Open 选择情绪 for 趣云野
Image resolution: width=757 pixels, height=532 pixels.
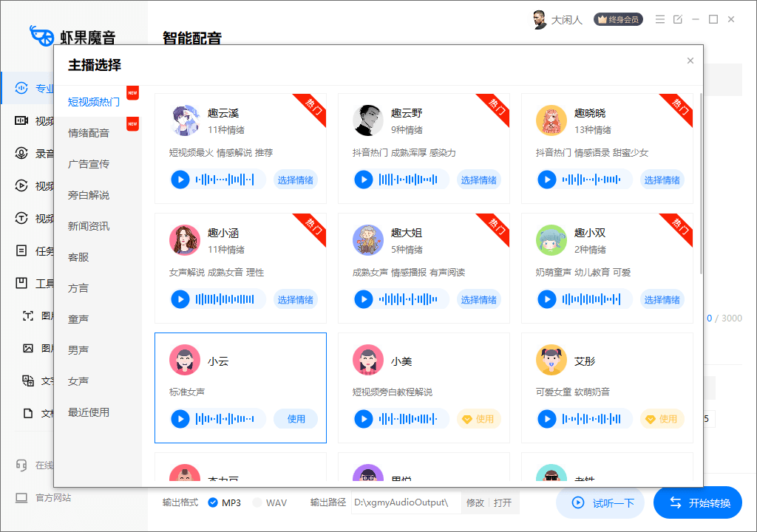coord(478,179)
